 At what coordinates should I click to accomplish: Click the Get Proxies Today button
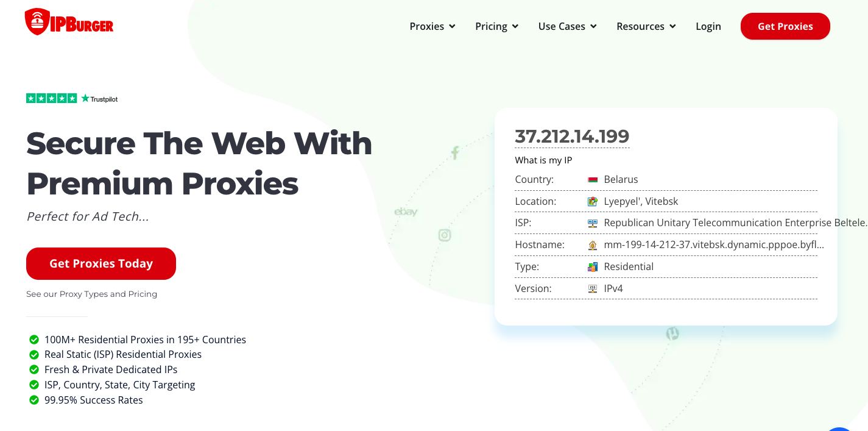coord(101,263)
